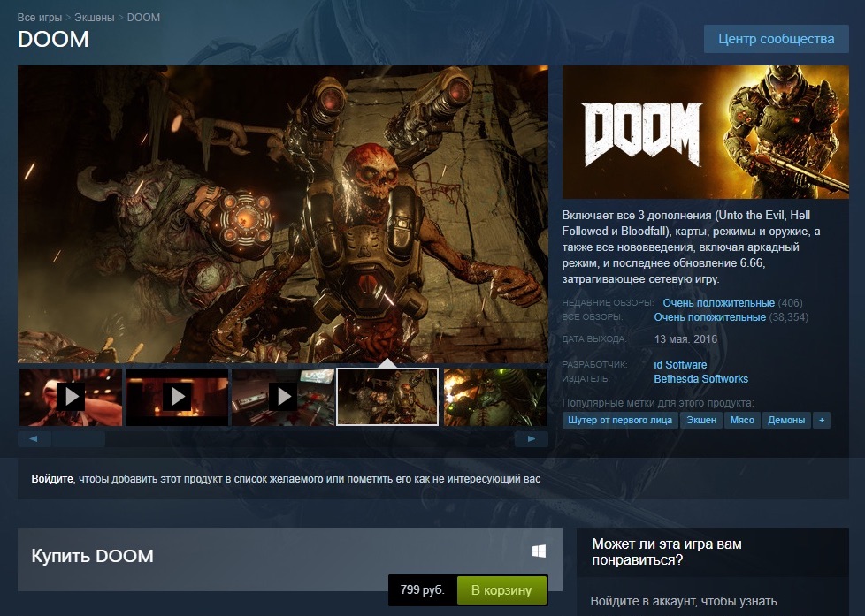The height and width of the screenshot is (616, 865).
Task: Go to 'Все игры' breadcrumb
Action: [40, 17]
